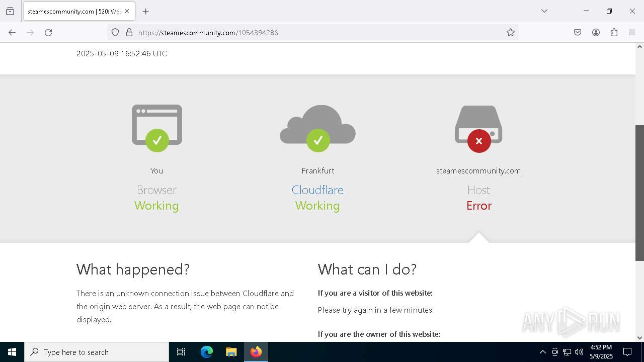Open Task View on the taskbar
Viewport: 644px width, 362px height.
[x=181, y=352]
